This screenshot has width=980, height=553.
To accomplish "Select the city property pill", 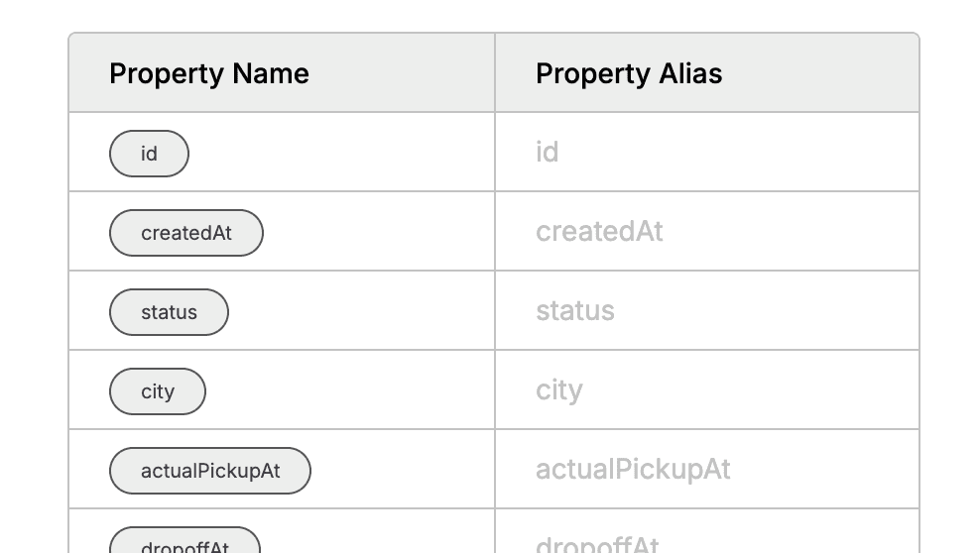I will (x=158, y=391).
